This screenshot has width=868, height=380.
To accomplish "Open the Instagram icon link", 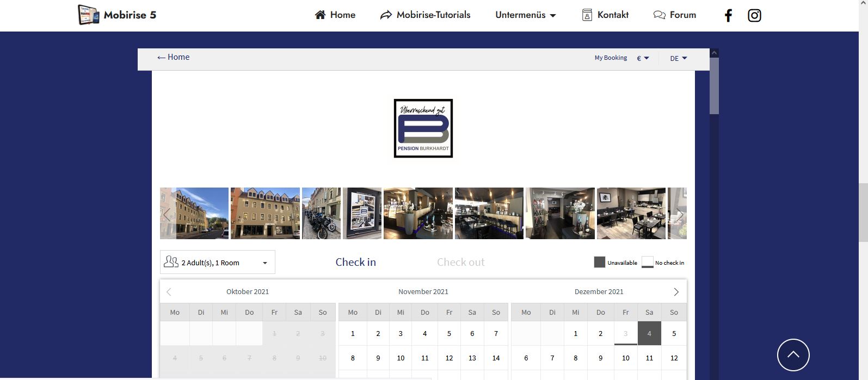I will tap(754, 15).
